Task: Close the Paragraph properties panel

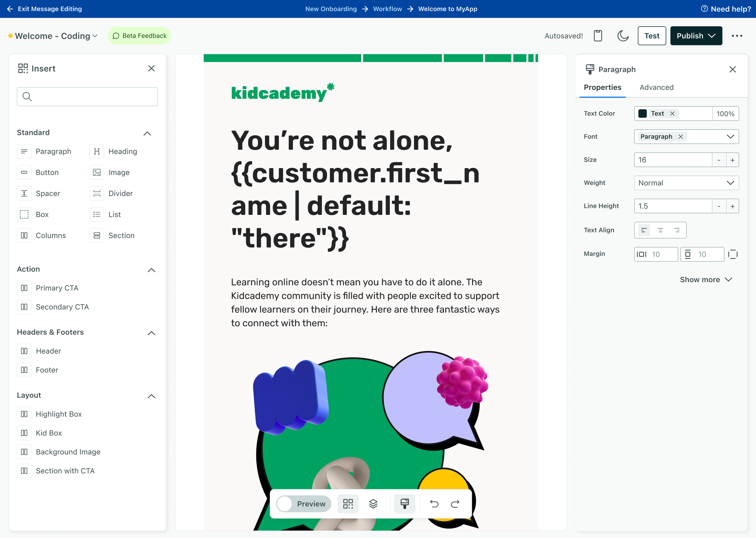Action: (732, 69)
